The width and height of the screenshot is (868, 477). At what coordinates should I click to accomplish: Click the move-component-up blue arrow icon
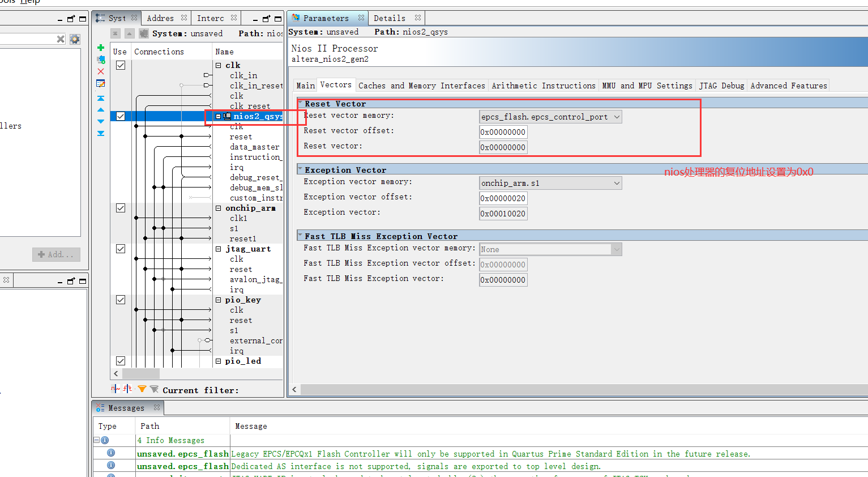click(100, 110)
